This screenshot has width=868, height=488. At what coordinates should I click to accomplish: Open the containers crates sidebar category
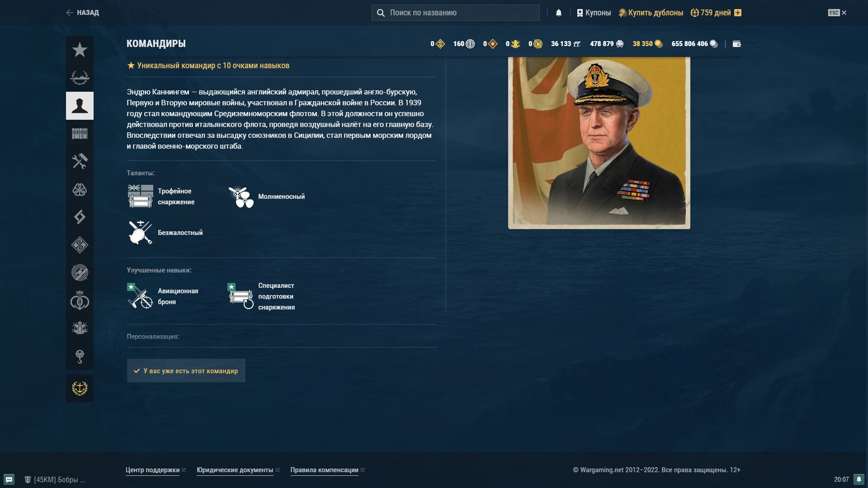(80, 133)
